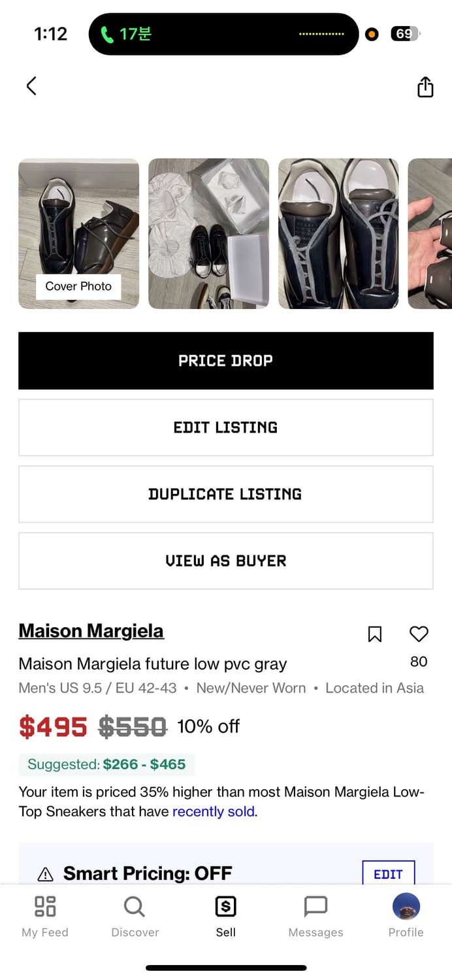Open the recently sold link
Image resolution: width=452 pixels, height=980 pixels.
click(x=212, y=811)
